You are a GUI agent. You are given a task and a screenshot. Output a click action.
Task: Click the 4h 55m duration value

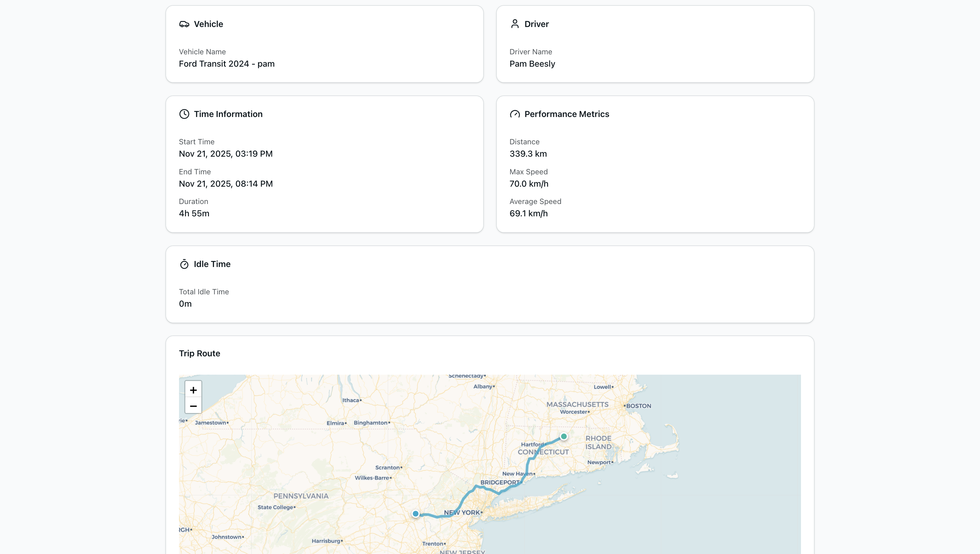(194, 213)
